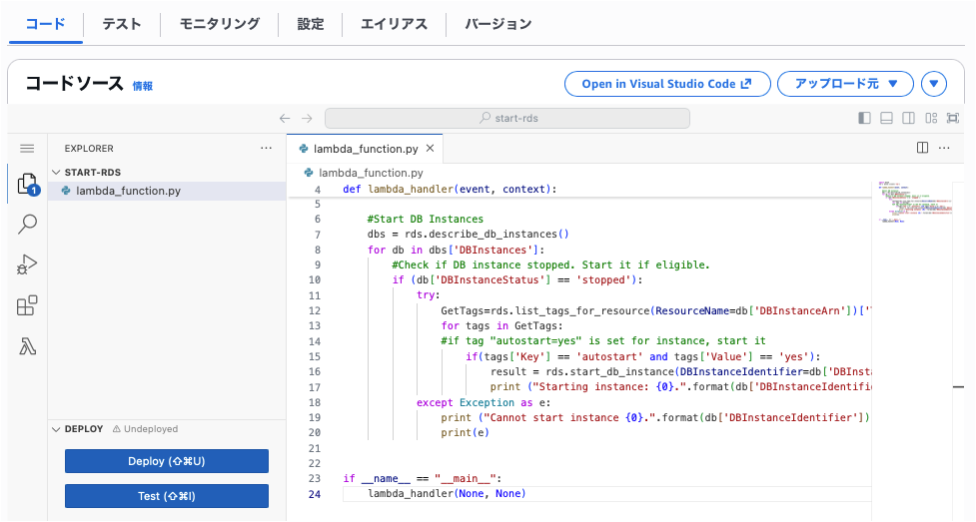Open Run and Debug panel icon
The image size is (976, 522).
(x=27, y=264)
